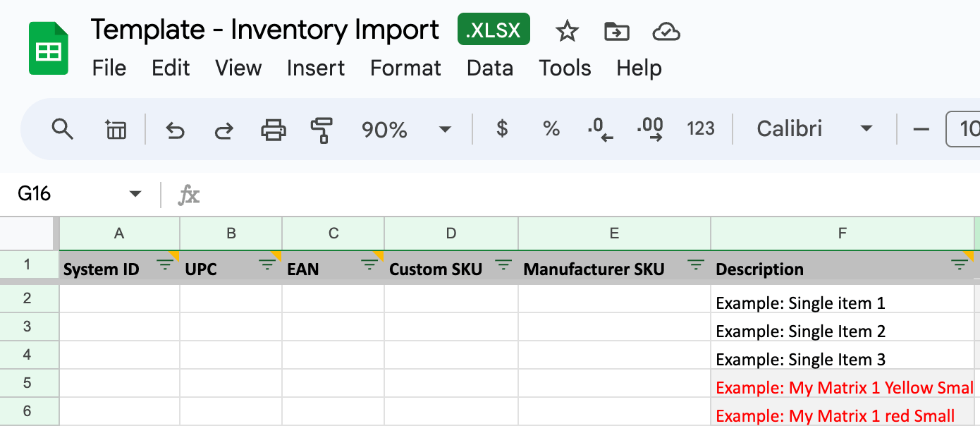980x426 pixels.
Task: Click the move to folder icon
Action: point(617,31)
